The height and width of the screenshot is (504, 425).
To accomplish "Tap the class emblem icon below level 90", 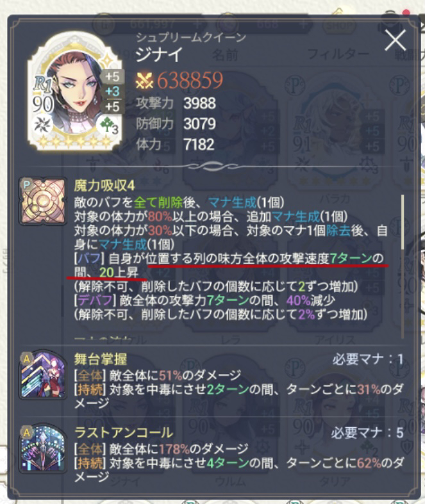I will click(42, 125).
